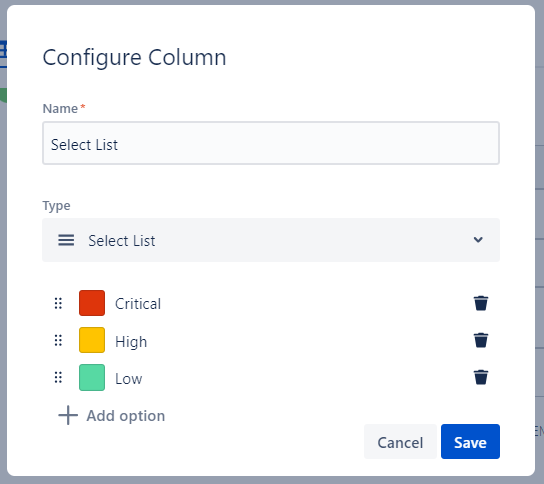Click the plus icon for Add option
This screenshot has height=484, width=544.
[68, 415]
